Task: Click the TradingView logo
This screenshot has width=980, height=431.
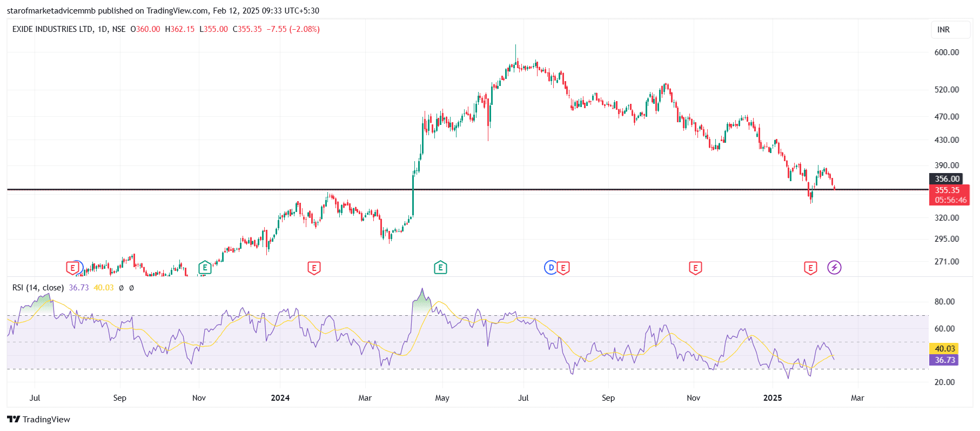Action: pos(39,420)
